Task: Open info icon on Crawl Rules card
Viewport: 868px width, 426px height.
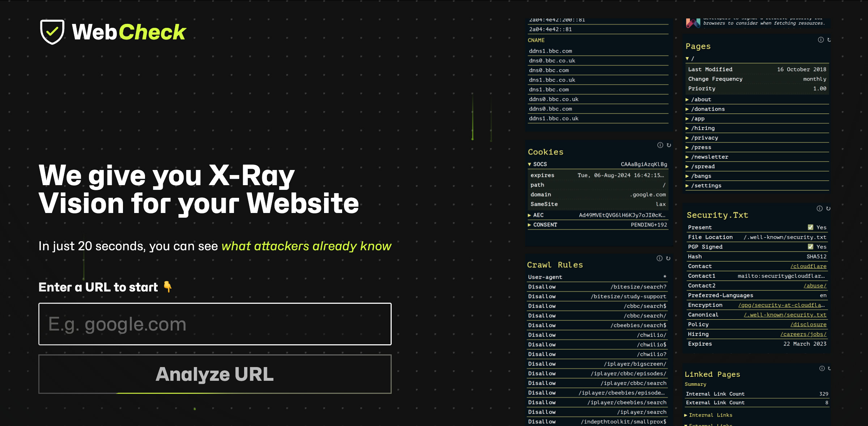Action: tap(659, 258)
